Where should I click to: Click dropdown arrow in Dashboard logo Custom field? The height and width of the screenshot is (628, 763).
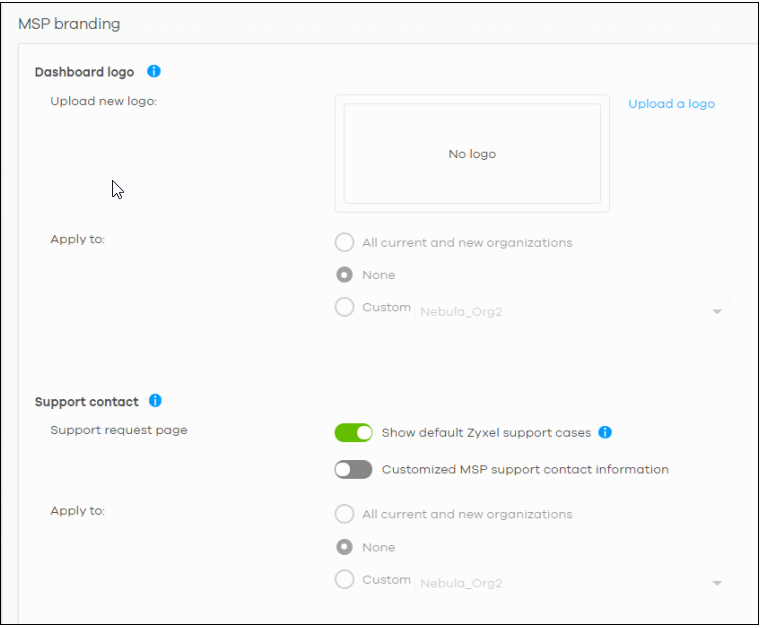(717, 312)
